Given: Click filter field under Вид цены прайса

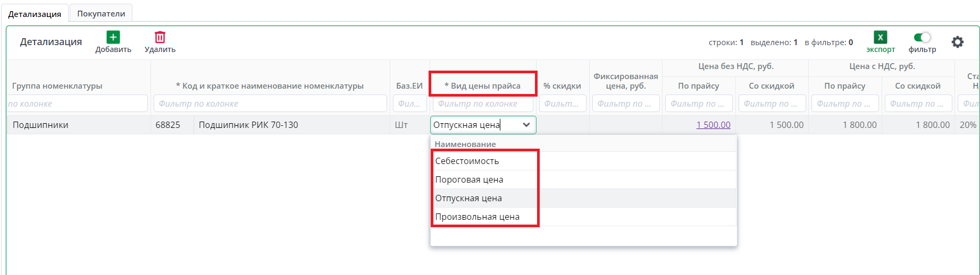Looking at the screenshot, I should point(483,104).
